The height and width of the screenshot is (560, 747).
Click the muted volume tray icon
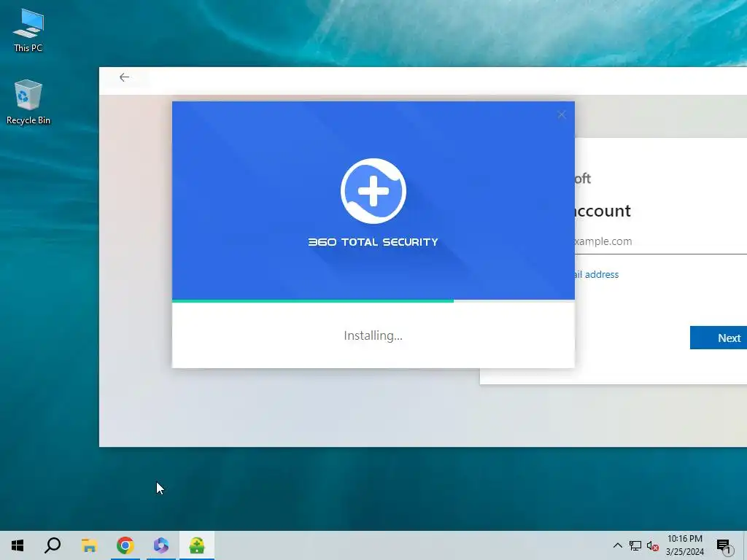pyautogui.click(x=653, y=545)
